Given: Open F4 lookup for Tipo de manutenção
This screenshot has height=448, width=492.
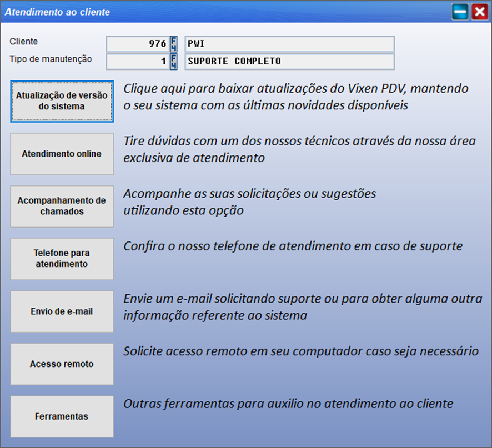Looking at the screenshot, I should pos(173,61).
